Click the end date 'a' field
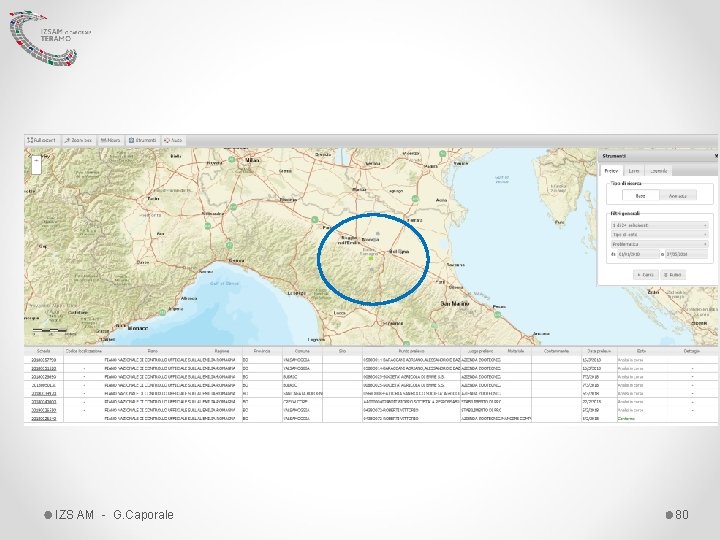 click(686, 254)
